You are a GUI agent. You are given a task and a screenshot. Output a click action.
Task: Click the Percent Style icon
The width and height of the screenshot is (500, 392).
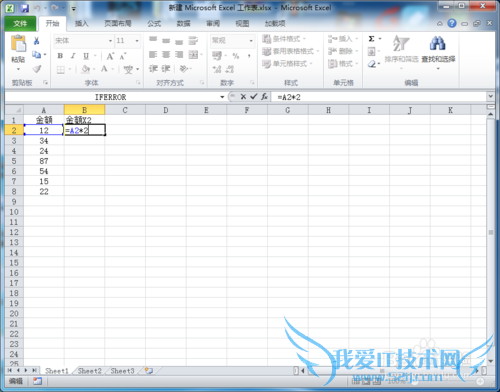coord(236,56)
